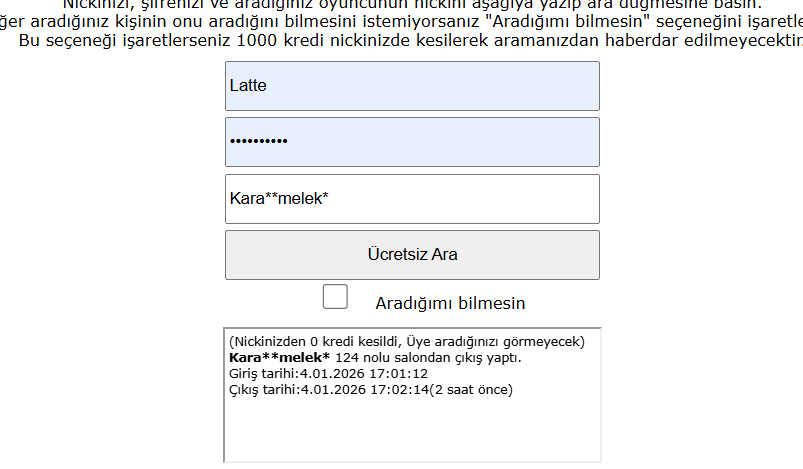Click the "124 nolu salondan çıkış yaptı" text
The height and width of the screenshot is (469, 803).
click(428, 357)
